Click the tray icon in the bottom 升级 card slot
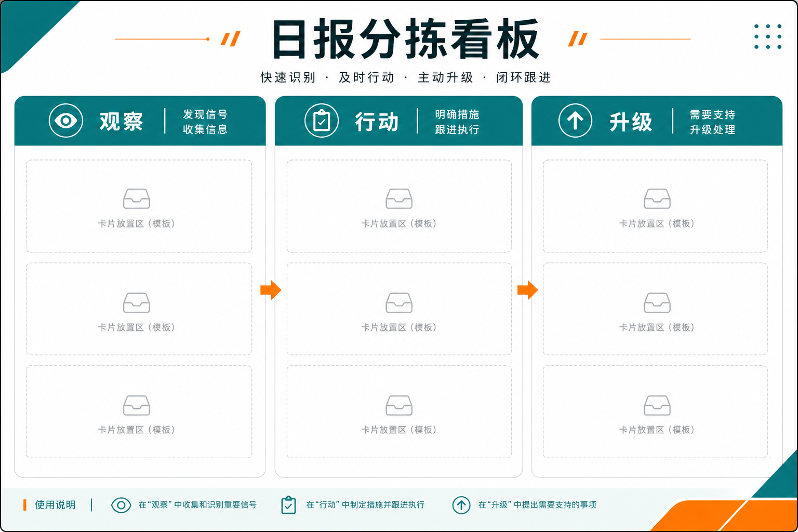The height and width of the screenshot is (532, 798). [x=657, y=405]
